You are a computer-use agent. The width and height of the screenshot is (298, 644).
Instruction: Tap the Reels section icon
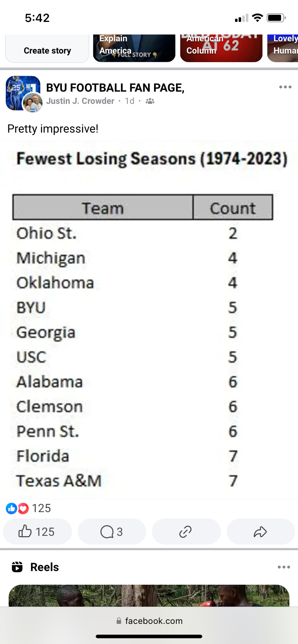coord(17,567)
